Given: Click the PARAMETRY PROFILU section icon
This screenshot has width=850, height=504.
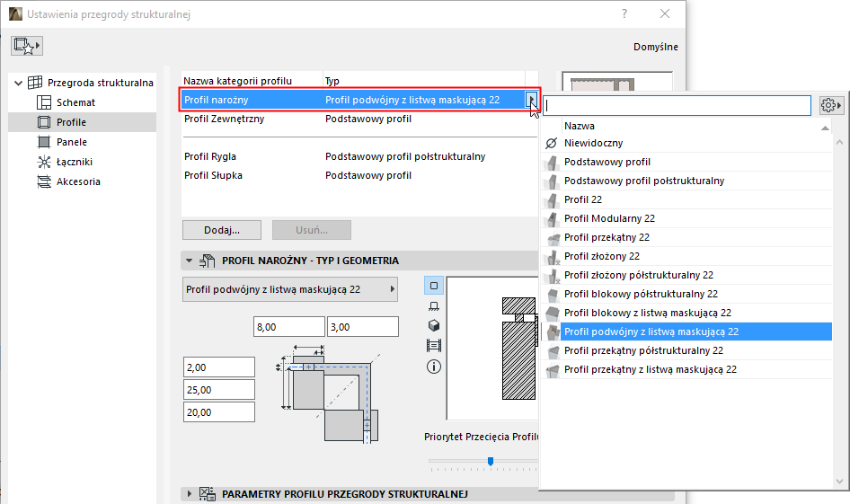Looking at the screenshot, I should click(207, 494).
